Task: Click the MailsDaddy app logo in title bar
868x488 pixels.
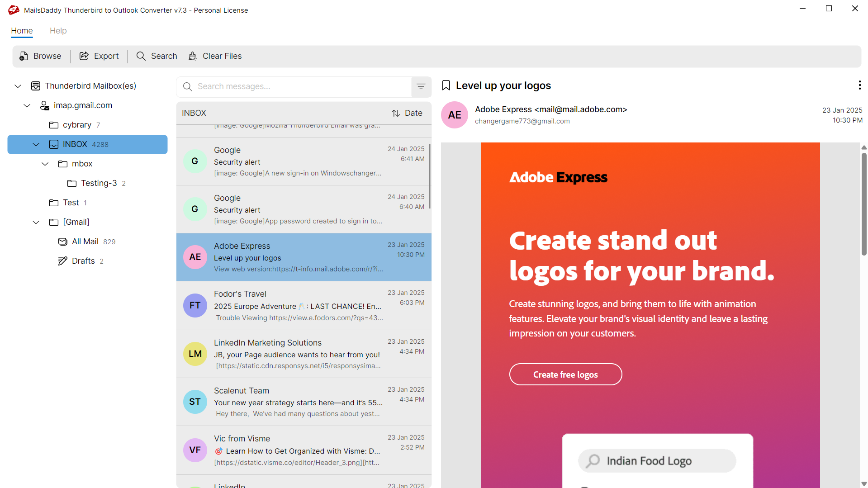Action: [x=14, y=10]
